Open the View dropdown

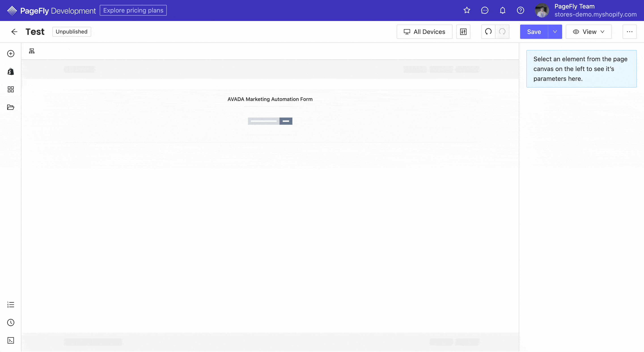tap(589, 32)
